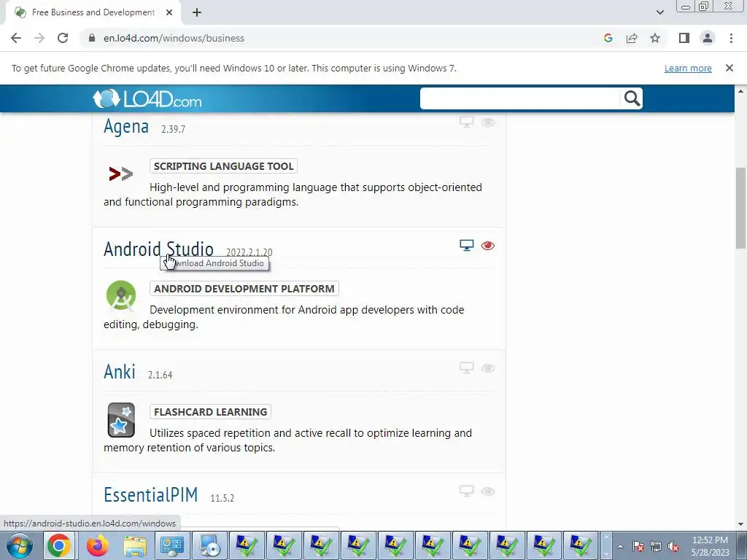This screenshot has height=560, width=747.
Task: Click the eye icon in Agena row
Action: pyautogui.click(x=488, y=122)
